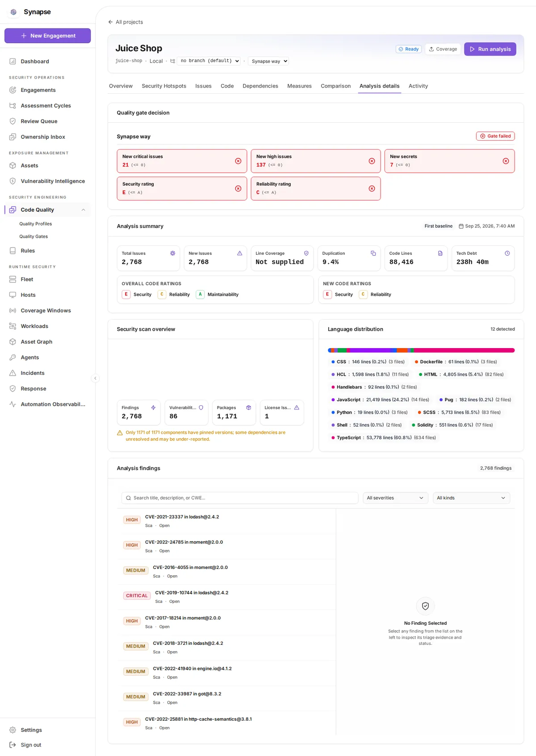Click the Sign out icon
Screen dimensions: 536x756
pos(13,745)
